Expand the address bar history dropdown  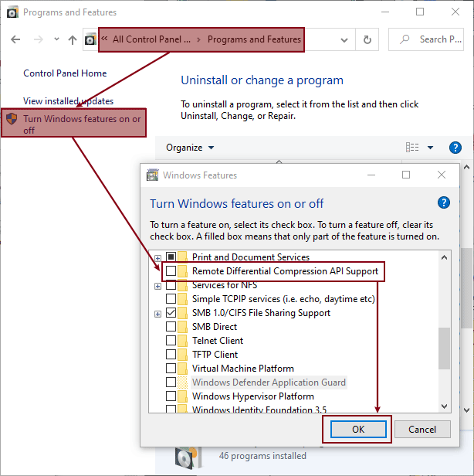click(344, 39)
